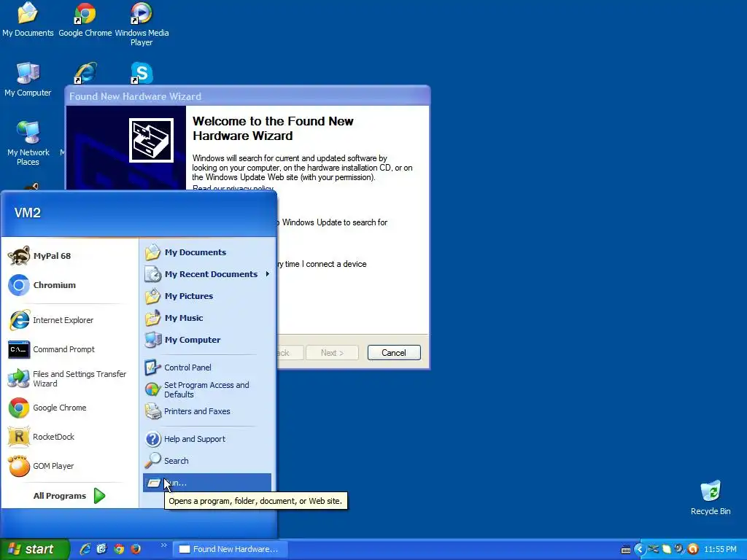Click the orange swirl tray icon

point(693,549)
